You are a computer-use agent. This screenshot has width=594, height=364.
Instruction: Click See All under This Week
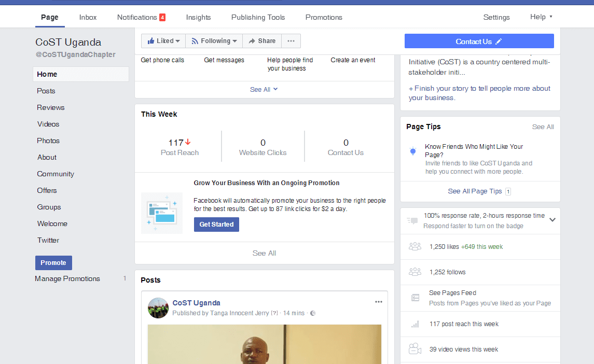pos(264,253)
